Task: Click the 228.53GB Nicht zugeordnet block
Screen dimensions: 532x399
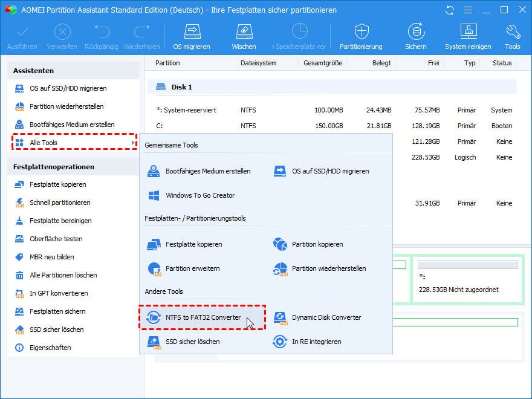Action: [x=467, y=279]
